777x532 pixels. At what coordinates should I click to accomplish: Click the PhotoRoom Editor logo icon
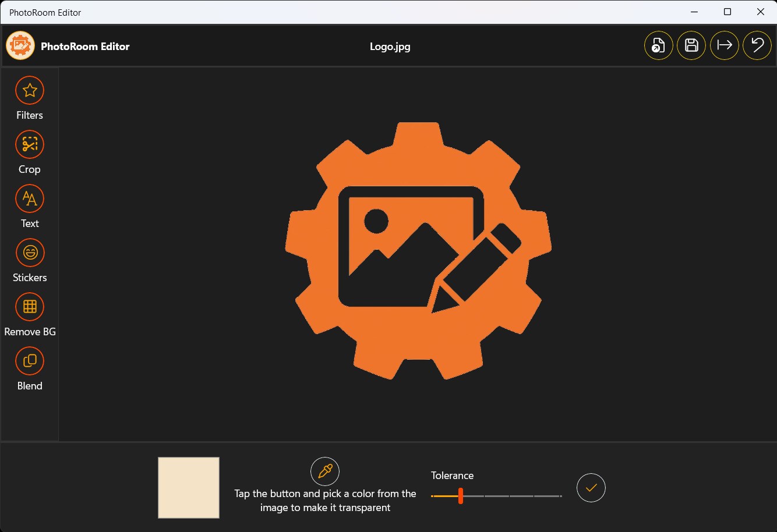(x=20, y=46)
